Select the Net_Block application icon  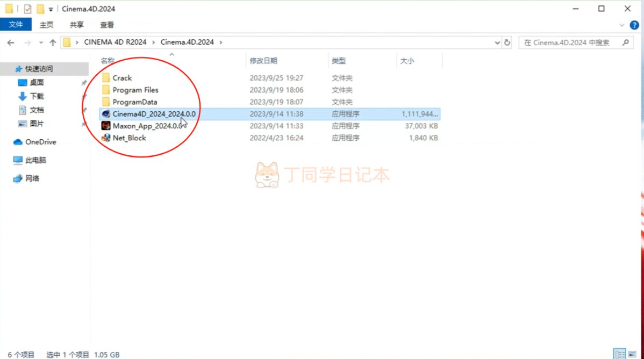[x=106, y=138]
